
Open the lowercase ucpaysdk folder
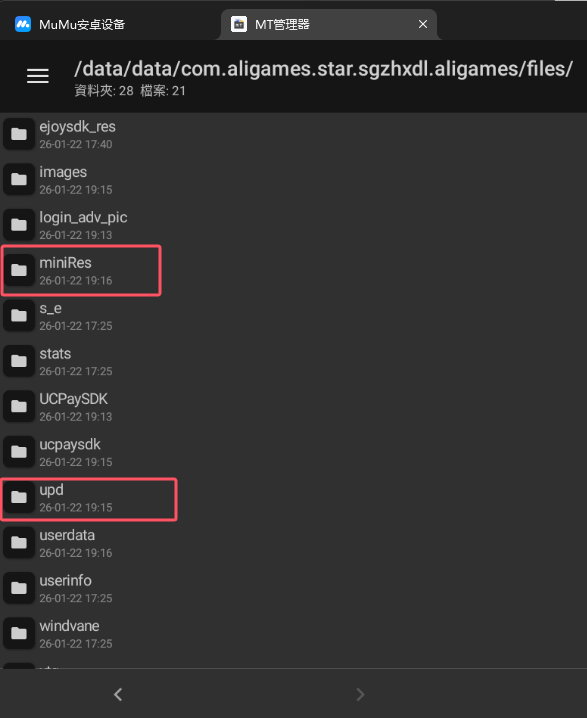(x=294, y=452)
